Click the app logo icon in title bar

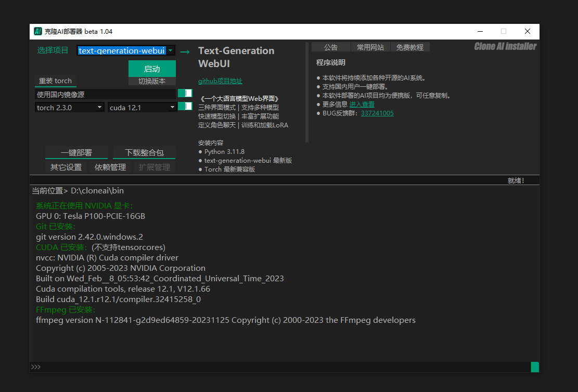37,31
